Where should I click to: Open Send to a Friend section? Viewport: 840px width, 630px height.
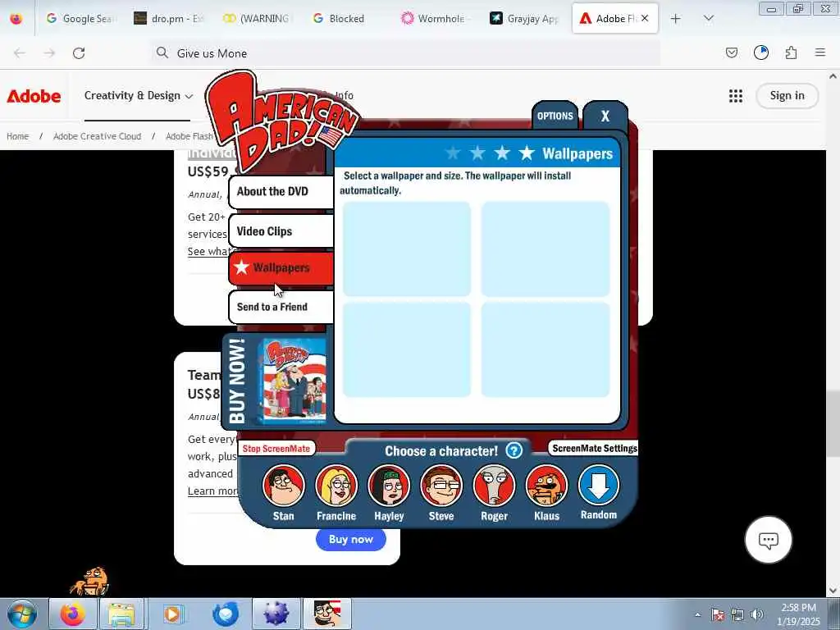[281, 307]
